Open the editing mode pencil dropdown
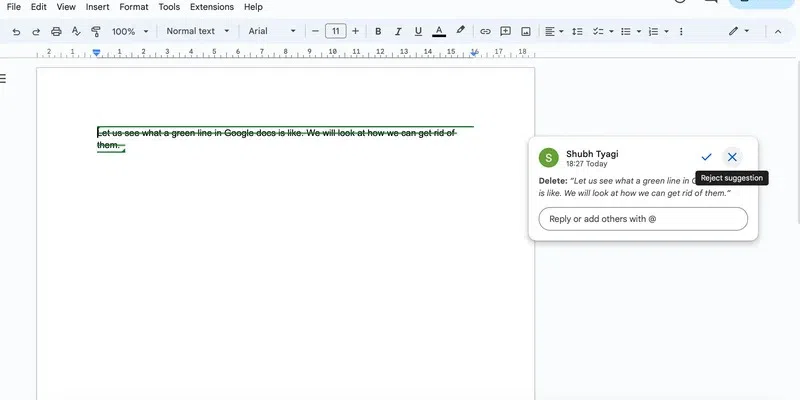800x400 pixels. click(x=739, y=31)
